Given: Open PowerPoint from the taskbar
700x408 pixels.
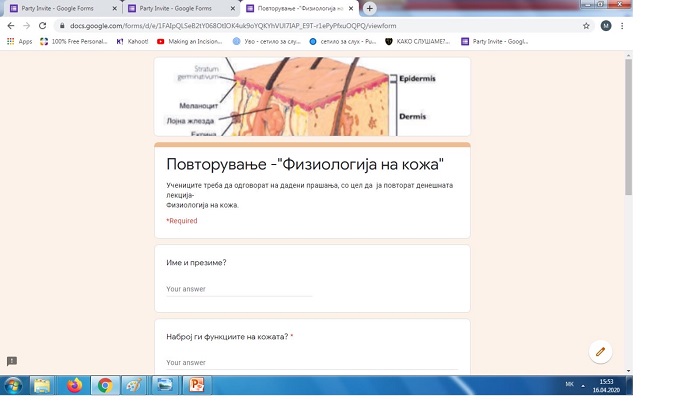Looking at the screenshot, I should pyautogui.click(x=196, y=385).
